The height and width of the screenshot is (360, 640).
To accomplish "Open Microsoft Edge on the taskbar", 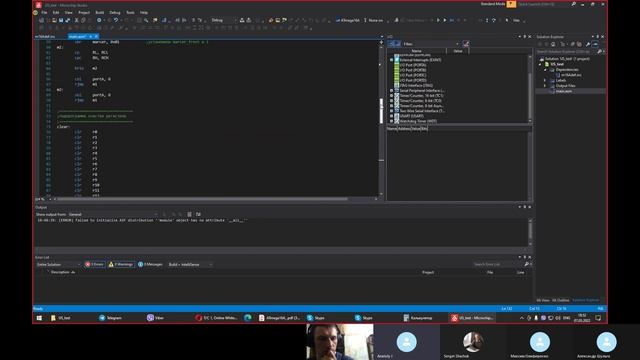I will pos(248,318).
